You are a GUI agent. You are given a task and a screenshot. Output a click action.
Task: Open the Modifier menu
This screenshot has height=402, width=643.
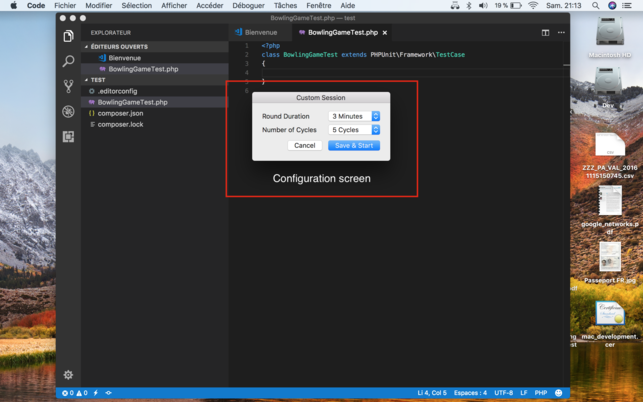pyautogui.click(x=98, y=5)
